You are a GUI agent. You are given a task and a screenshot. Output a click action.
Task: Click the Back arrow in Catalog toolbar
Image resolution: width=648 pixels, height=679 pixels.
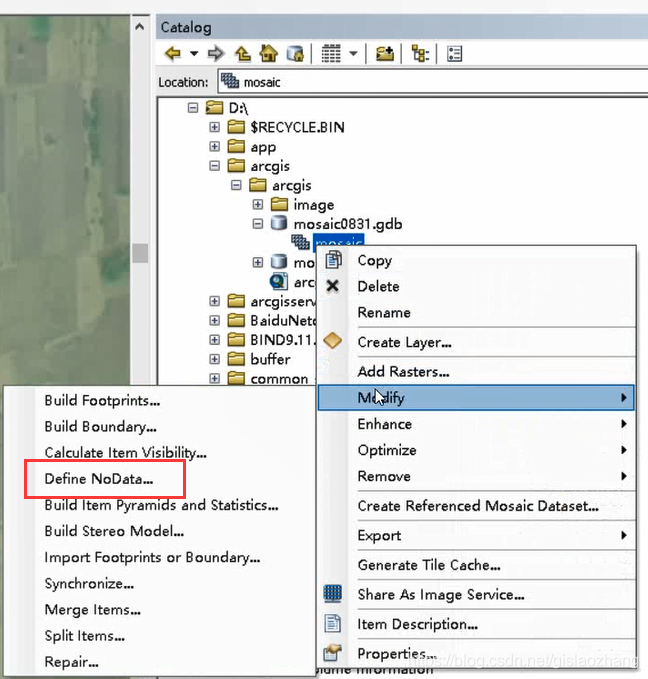[173, 54]
